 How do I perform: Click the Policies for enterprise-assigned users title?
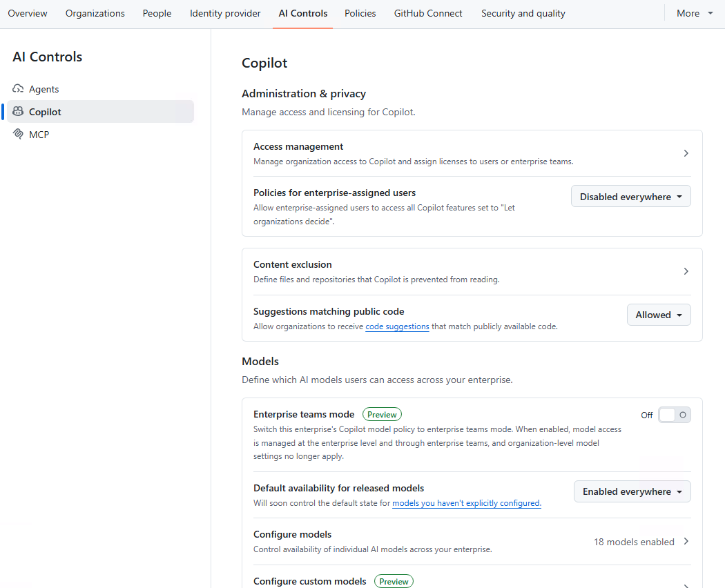point(334,193)
